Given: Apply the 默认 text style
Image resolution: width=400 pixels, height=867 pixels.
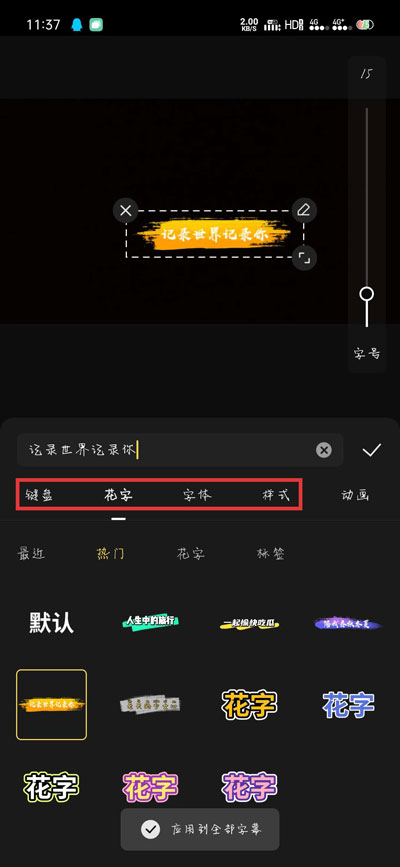Looking at the screenshot, I should [x=51, y=623].
